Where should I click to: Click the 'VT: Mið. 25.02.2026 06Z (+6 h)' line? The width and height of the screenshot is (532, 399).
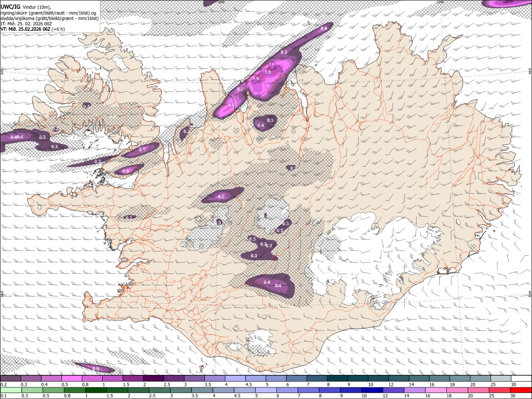coord(33,29)
